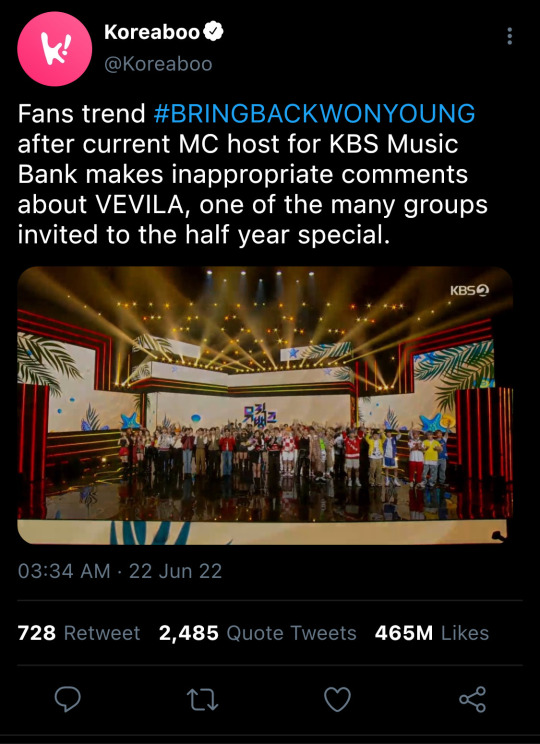Tap the share icon
540x744 pixels.
pyautogui.click(x=473, y=699)
